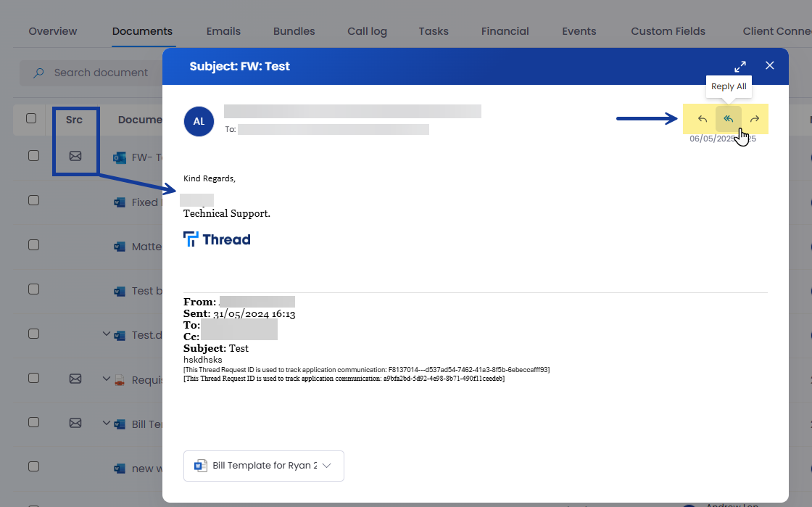Open the Emails tab
812x507 pixels.
223,31
